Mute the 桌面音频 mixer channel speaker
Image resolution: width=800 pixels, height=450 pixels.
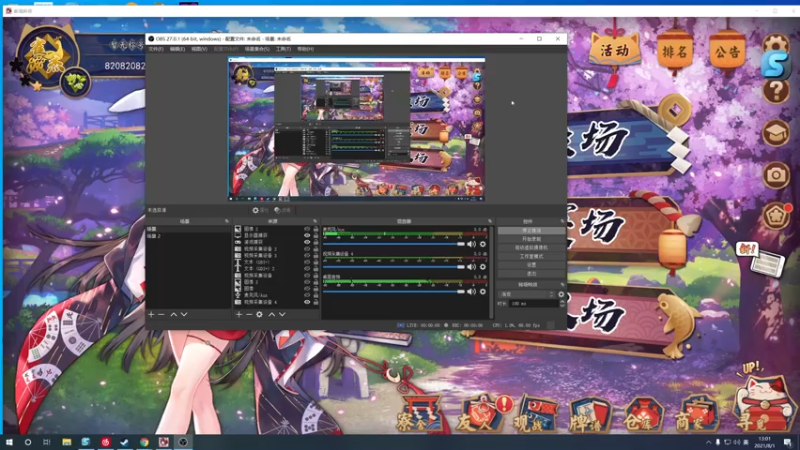point(471,291)
